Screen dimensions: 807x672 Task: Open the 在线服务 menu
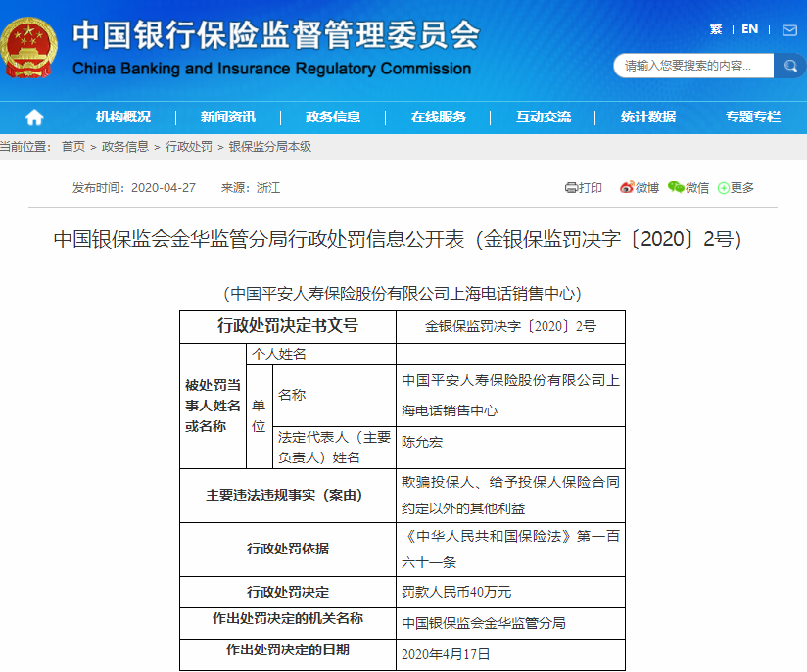(439, 117)
